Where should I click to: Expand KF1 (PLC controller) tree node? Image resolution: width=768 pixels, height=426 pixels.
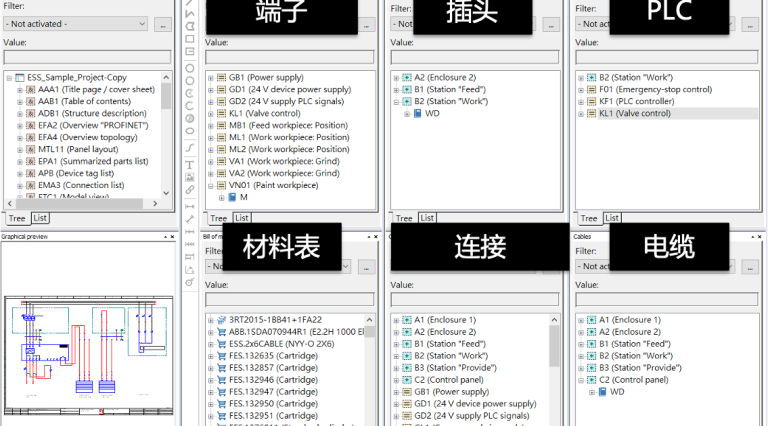tap(580, 101)
